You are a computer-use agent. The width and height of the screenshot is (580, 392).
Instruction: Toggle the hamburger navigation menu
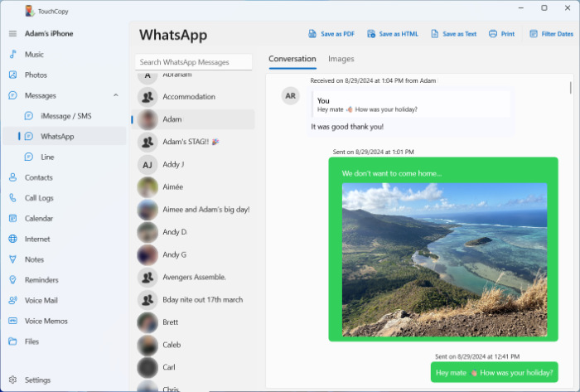click(x=12, y=34)
